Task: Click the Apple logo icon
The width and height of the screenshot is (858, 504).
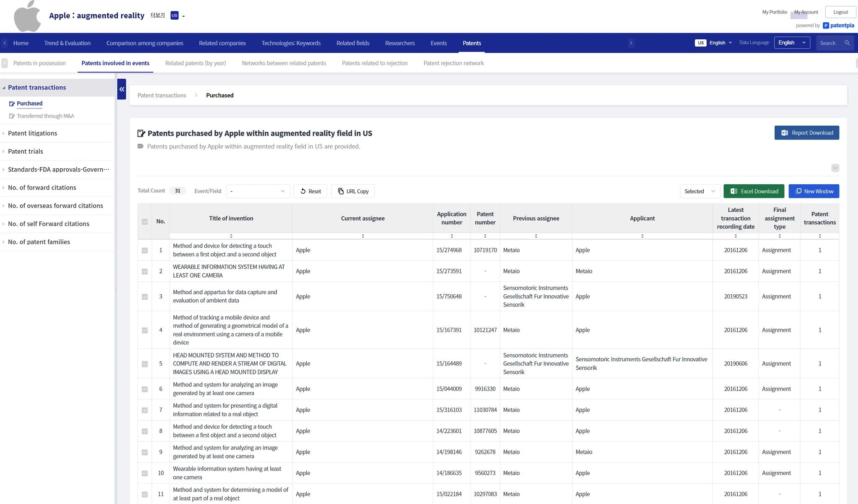Action: [x=27, y=17]
